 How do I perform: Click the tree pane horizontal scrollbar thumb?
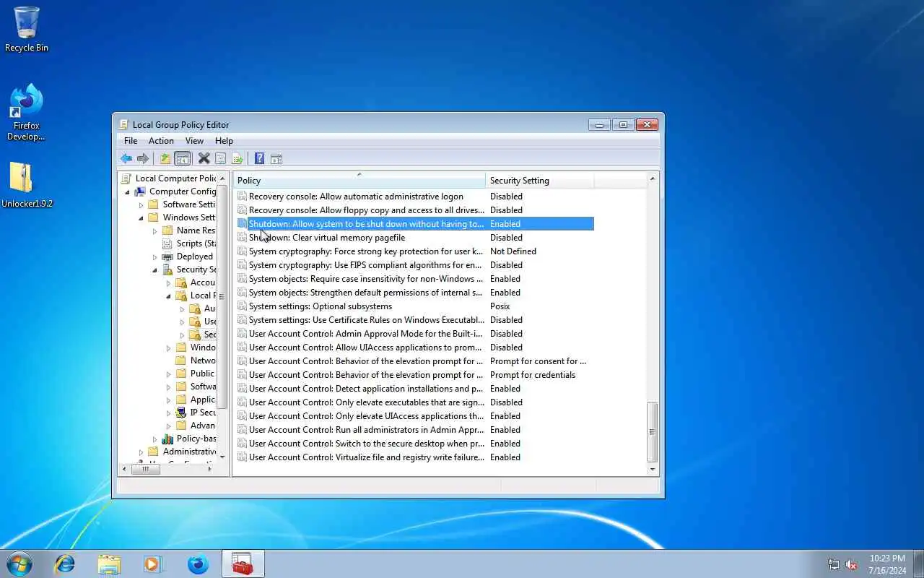click(145, 469)
